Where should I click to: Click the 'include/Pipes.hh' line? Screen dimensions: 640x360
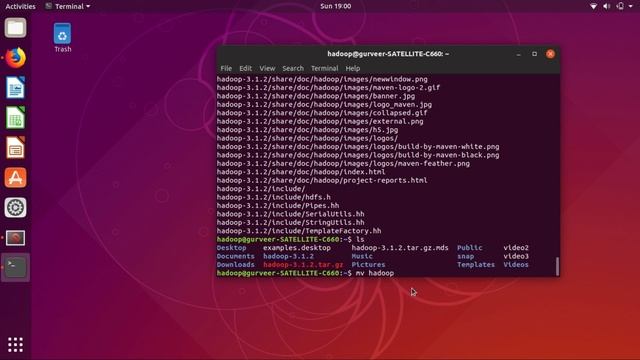(278, 206)
